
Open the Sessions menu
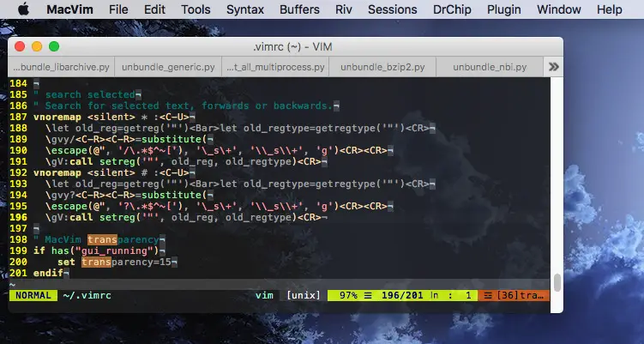392,9
